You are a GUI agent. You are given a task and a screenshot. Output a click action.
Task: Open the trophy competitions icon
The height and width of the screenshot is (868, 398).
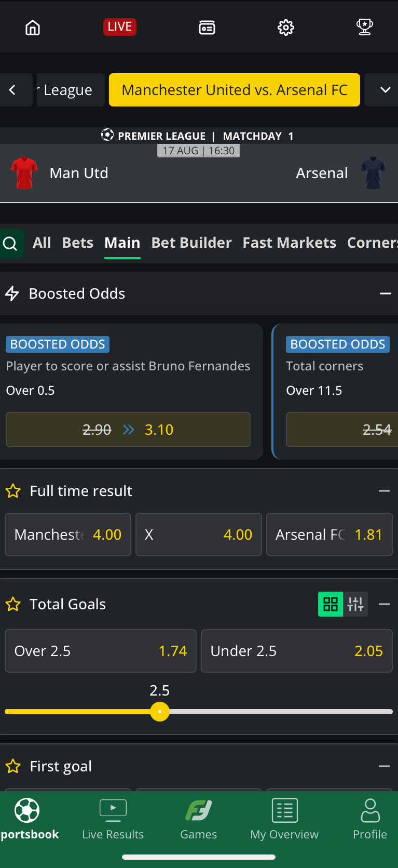(365, 27)
